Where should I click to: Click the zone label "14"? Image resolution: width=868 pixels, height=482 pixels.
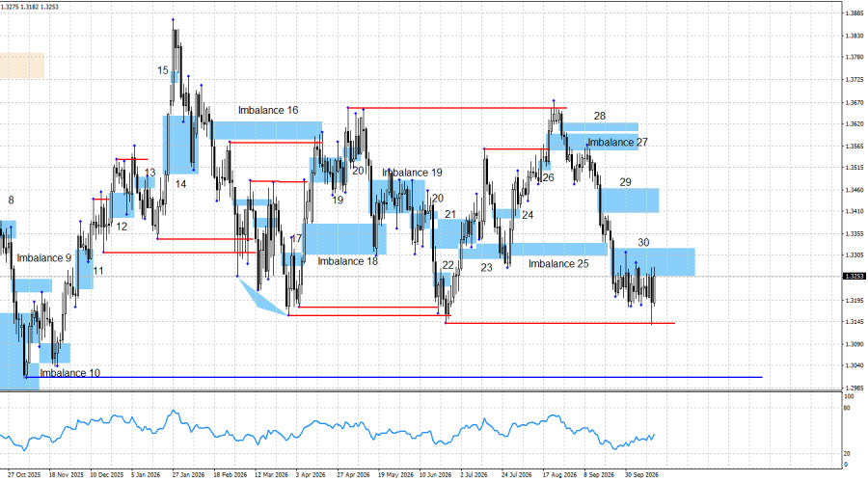[x=181, y=184]
